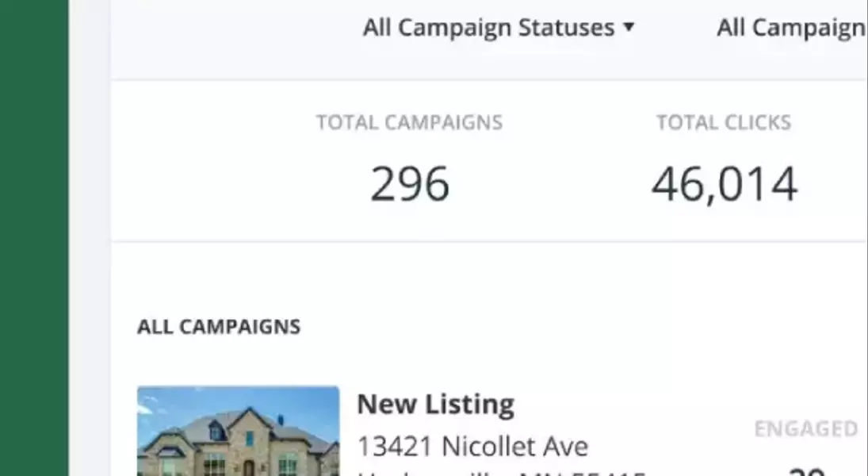The image size is (868, 476).
Task: Click the gray strip beside green sidebar
Action: pyautogui.click(x=90, y=238)
